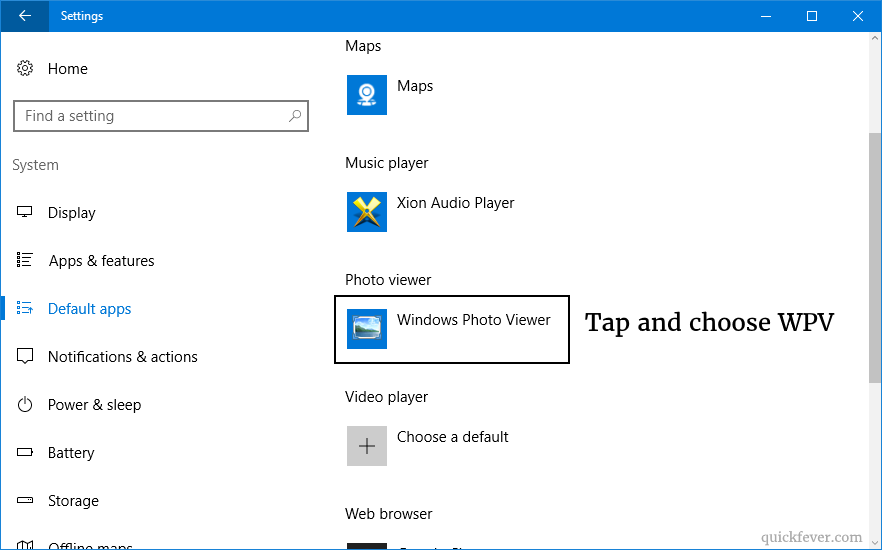The image size is (882, 550).
Task: Click the Maps app icon
Action: [x=367, y=95]
